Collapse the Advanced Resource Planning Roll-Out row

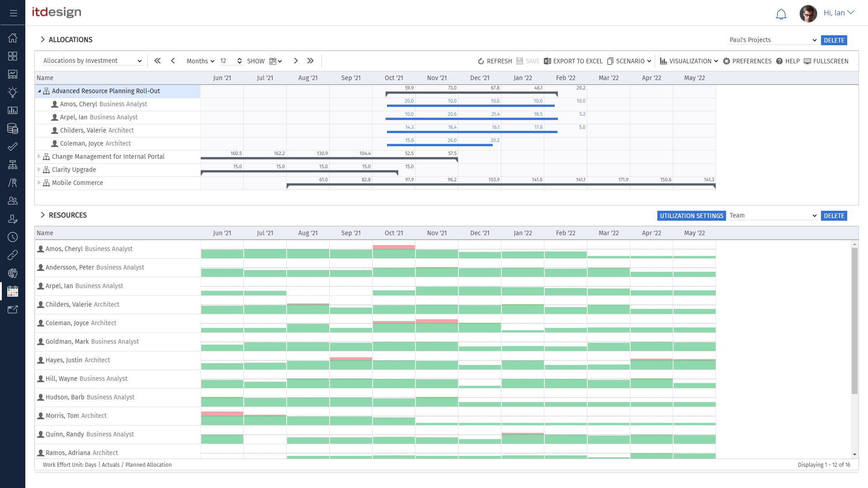(x=39, y=91)
